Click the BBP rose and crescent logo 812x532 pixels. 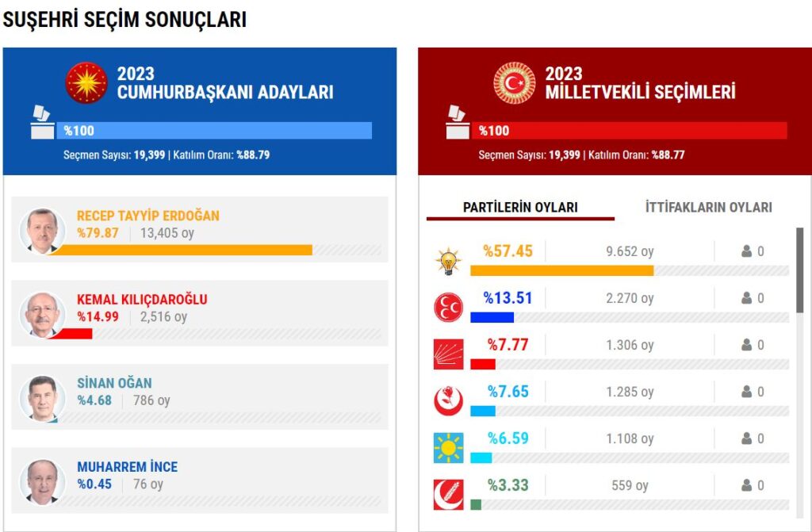(x=449, y=401)
